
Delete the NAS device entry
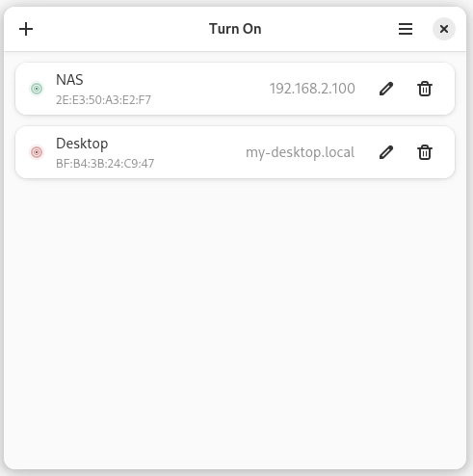coord(425,89)
